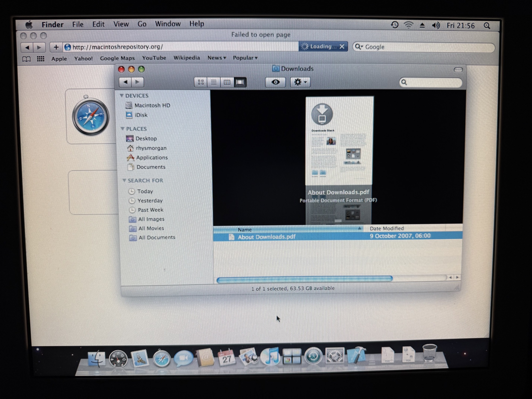Switch Finder to icon view
This screenshot has height=399, width=532.
point(201,82)
